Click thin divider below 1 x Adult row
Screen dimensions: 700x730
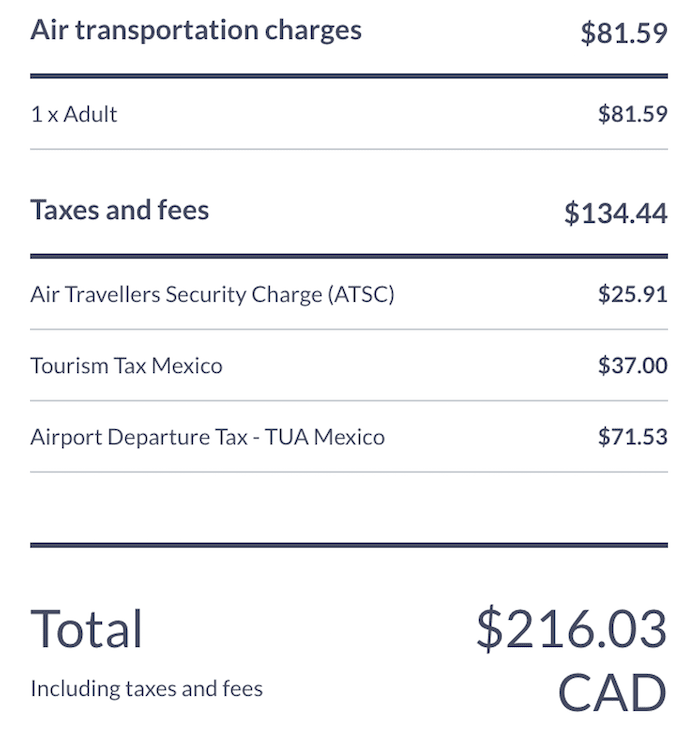pos(349,149)
